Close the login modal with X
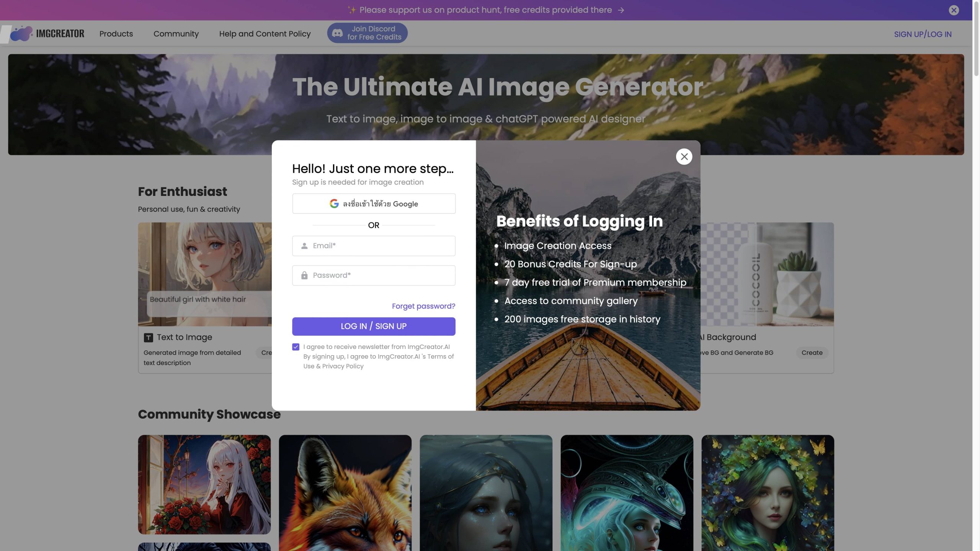This screenshot has height=551, width=980. click(x=684, y=156)
